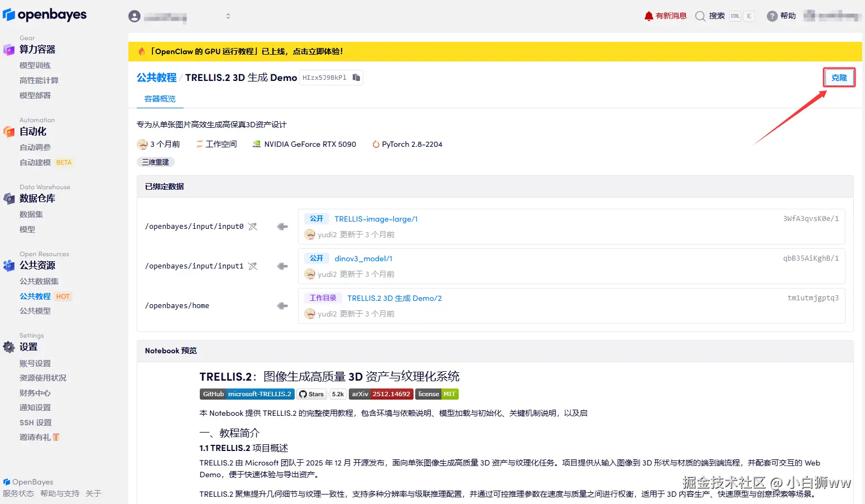The image size is (865, 504).
Task: Open 算力容器 section in sidebar
Action: click(x=37, y=49)
